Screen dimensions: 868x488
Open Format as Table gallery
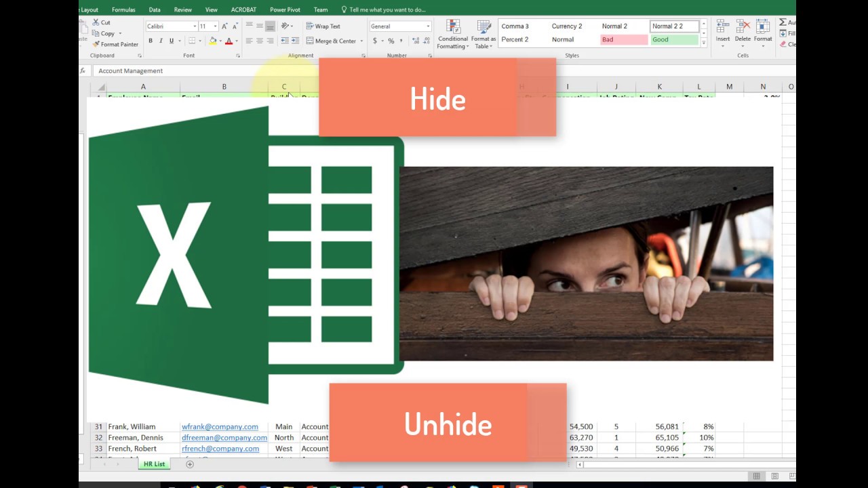[x=484, y=34]
